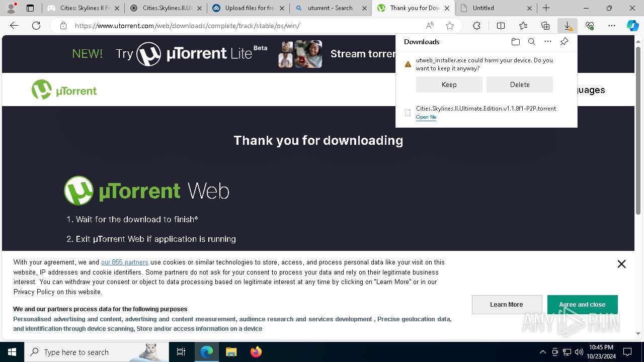The image size is (644, 362).
Task: Reload the page with refresh icon
Action: pyautogui.click(x=36, y=26)
